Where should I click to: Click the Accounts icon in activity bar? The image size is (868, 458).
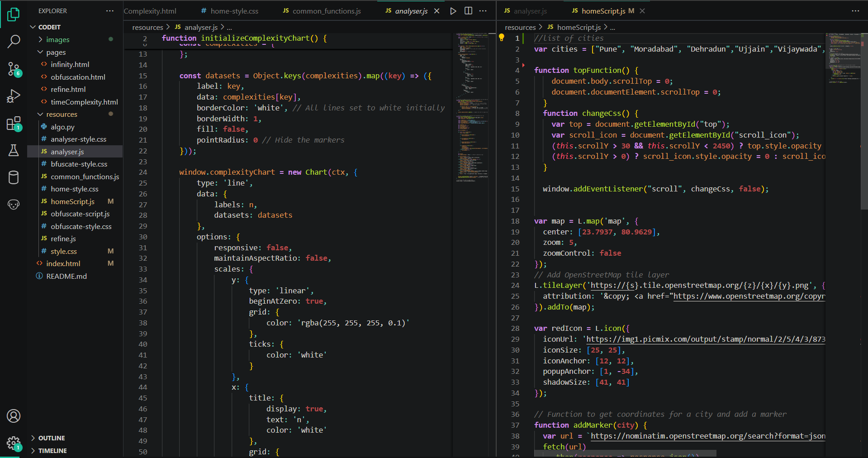tap(14, 415)
